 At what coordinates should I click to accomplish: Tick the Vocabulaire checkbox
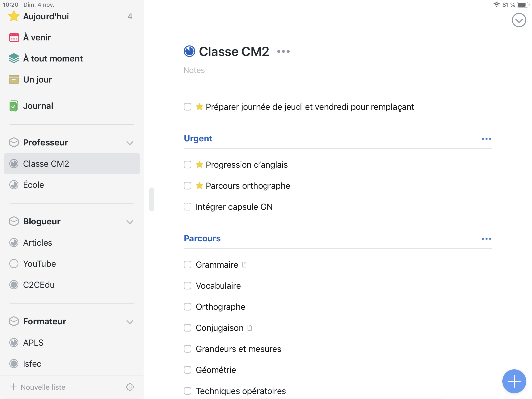click(x=187, y=286)
